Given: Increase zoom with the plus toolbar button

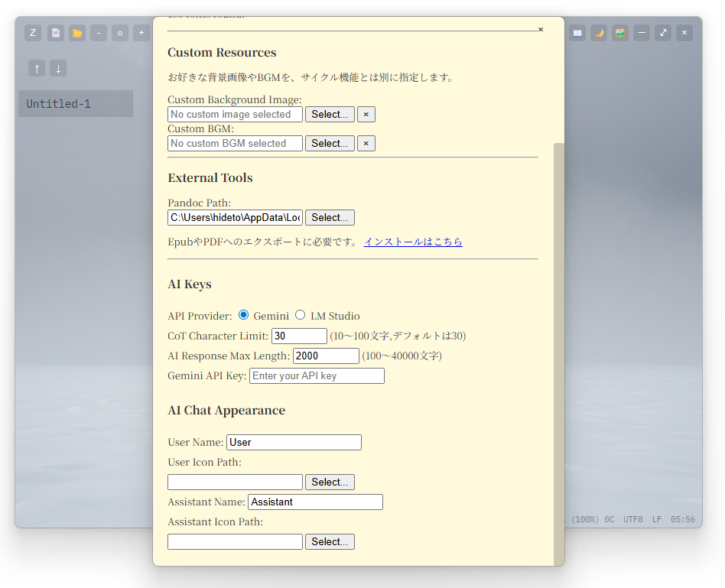Looking at the screenshot, I should 141,33.
